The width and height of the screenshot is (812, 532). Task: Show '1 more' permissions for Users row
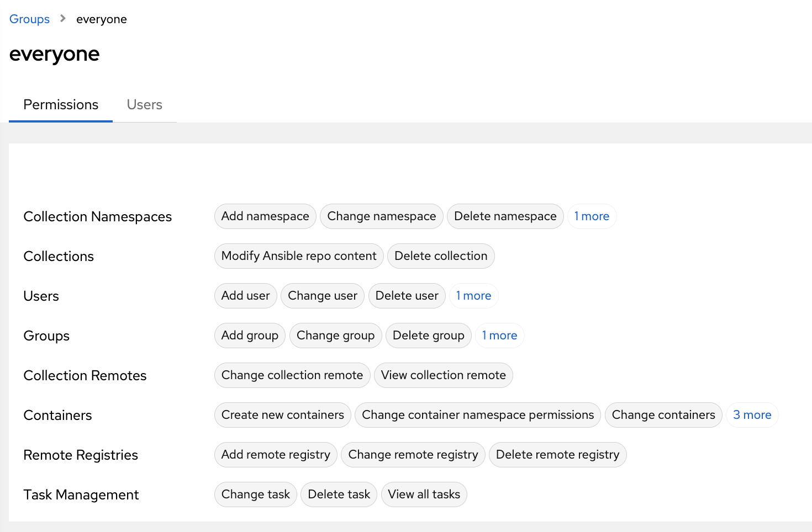point(473,296)
